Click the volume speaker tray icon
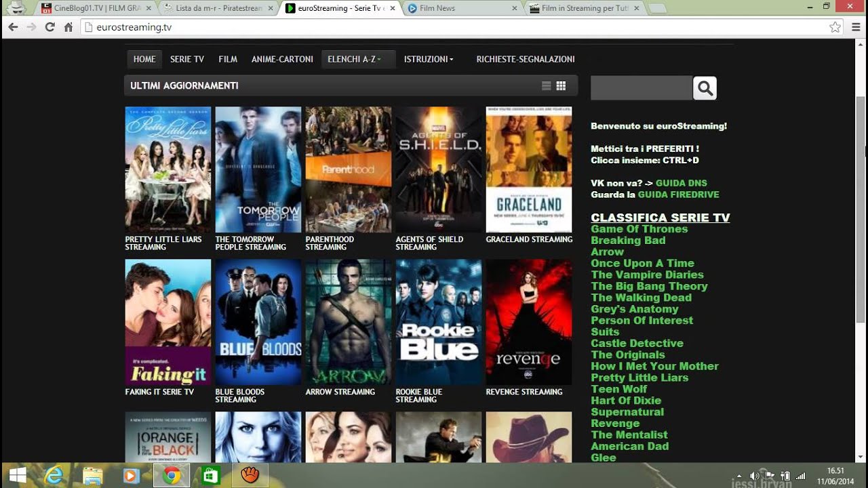868x488 pixels. tap(755, 476)
